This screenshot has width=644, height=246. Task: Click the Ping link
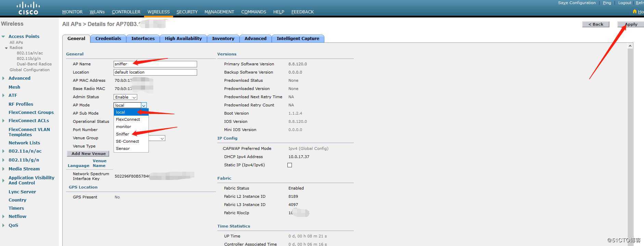click(x=607, y=3)
